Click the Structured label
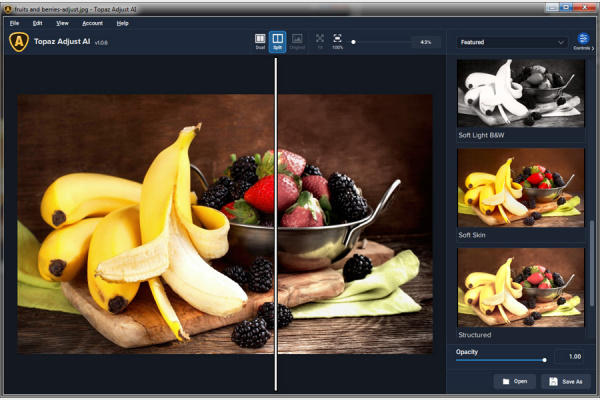This screenshot has width=600, height=400. coord(474,335)
